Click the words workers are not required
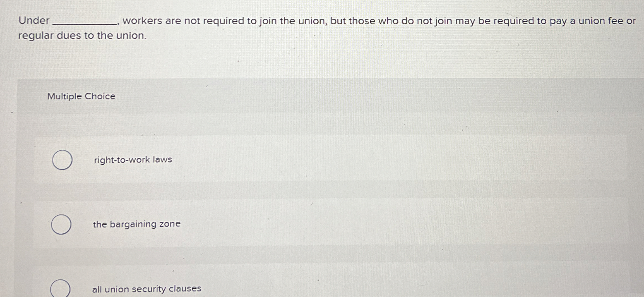This screenshot has width=644, height=297. pos(190,21)
